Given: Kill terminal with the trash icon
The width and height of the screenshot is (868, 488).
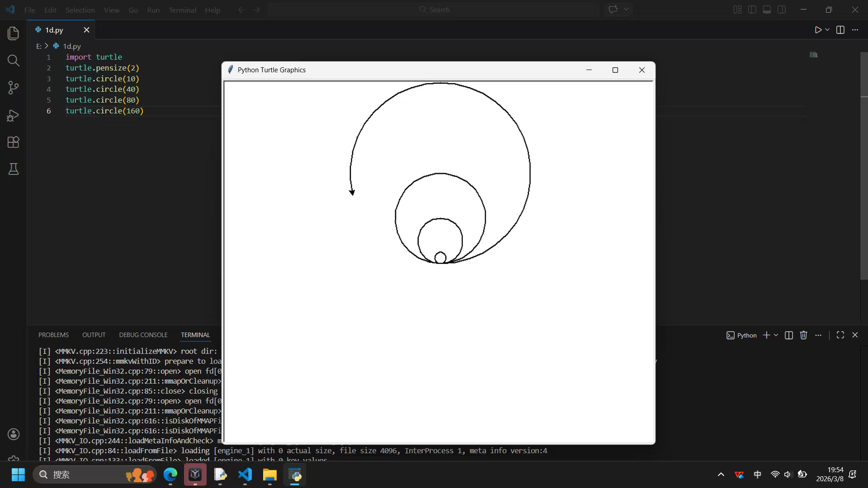Looking at the screenshot, I should [803, 335].
